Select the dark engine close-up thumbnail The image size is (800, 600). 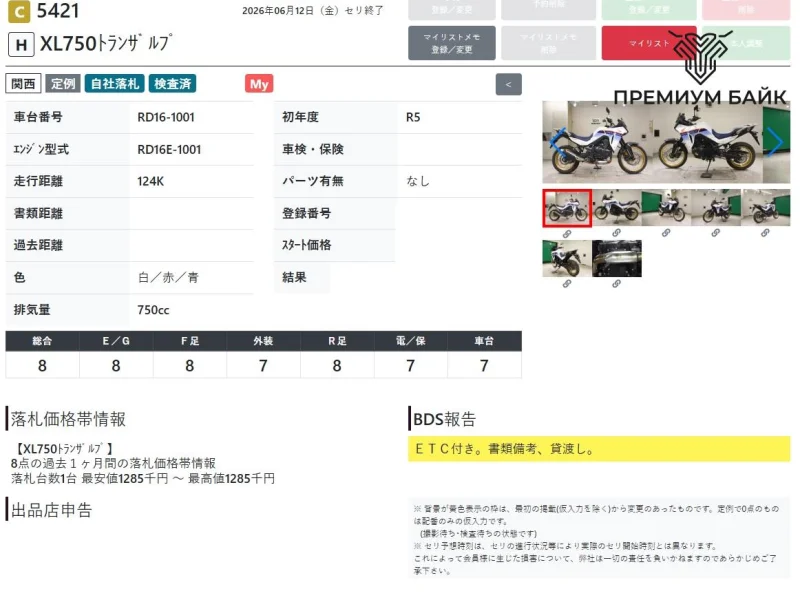click(616, 259)
